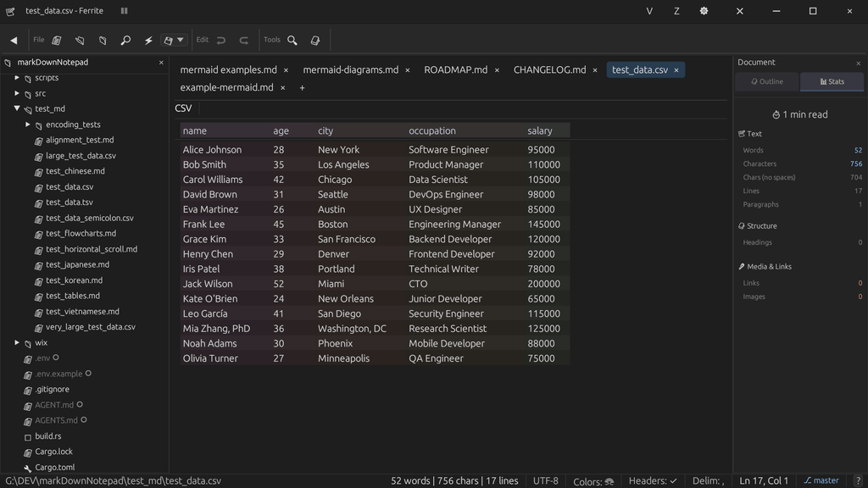Switch to the ROADMAP.md tab
The height and width of the screenshot is (488, 868).
pyautogui.click(x=456, y=69)
